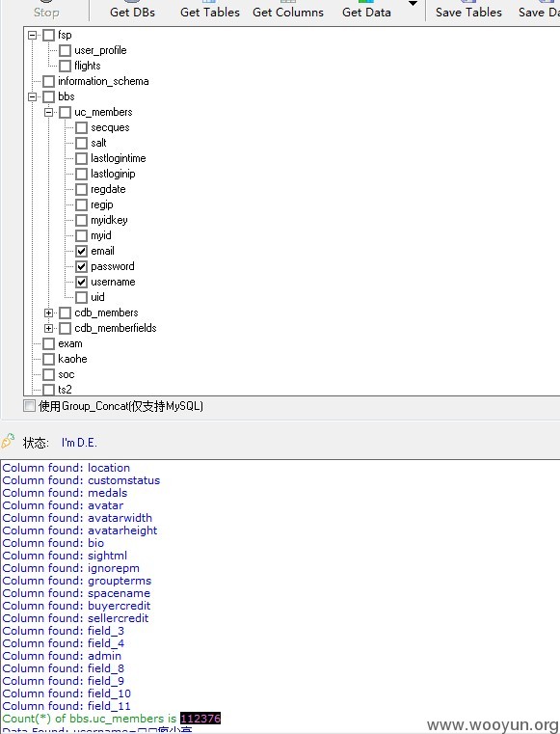Click log line "Column found: customstatus"
The height and width of the screenshot is (734, 560).
tap(81, 480)
